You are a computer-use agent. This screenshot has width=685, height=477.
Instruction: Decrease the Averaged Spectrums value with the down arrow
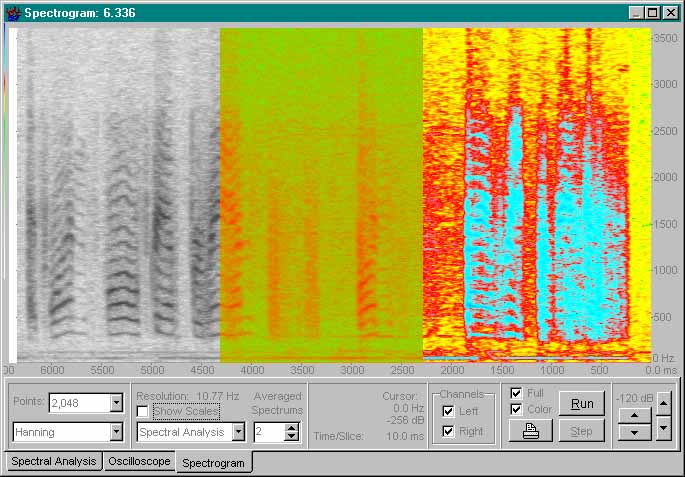pyautogui.click(x=292, y=436)
